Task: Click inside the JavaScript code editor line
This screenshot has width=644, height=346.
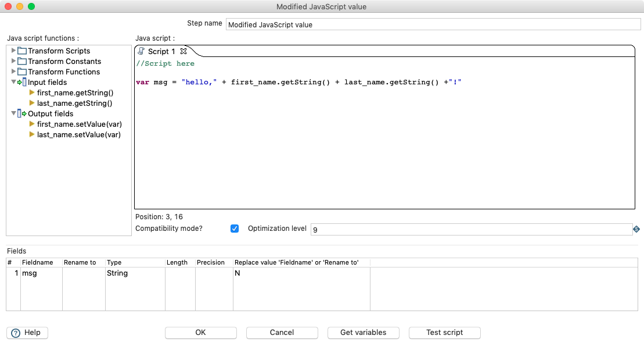Action: point(298,82)
